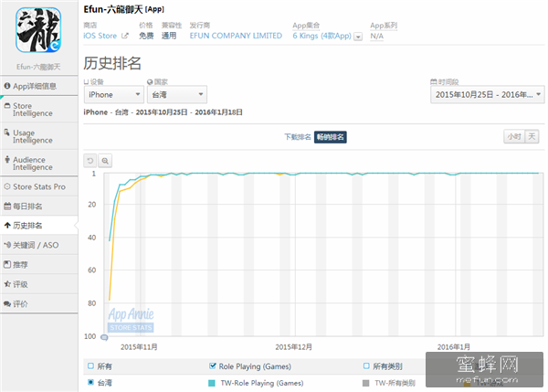Open 推荐 in the sidebar
Viewport: 548px width, 392px height.
(38, 265)
